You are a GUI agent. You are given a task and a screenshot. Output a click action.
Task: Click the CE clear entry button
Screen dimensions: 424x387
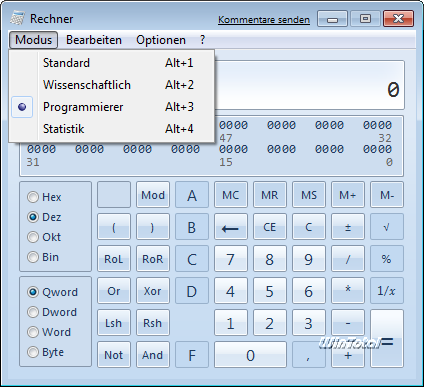coord(270,227)
